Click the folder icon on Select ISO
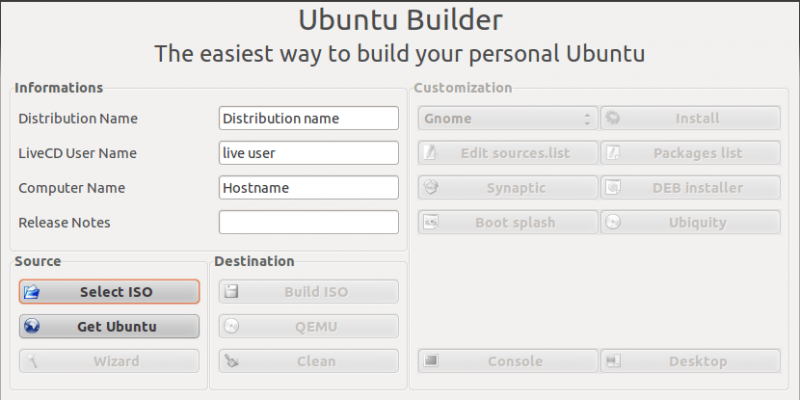Viewport: 800px width, 400px height. pos(32,292)
